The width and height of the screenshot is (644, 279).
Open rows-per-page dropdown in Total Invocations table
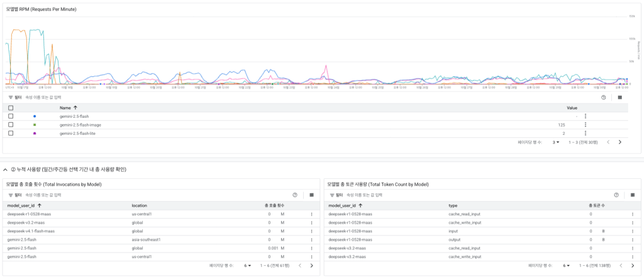tap(247, 266)
